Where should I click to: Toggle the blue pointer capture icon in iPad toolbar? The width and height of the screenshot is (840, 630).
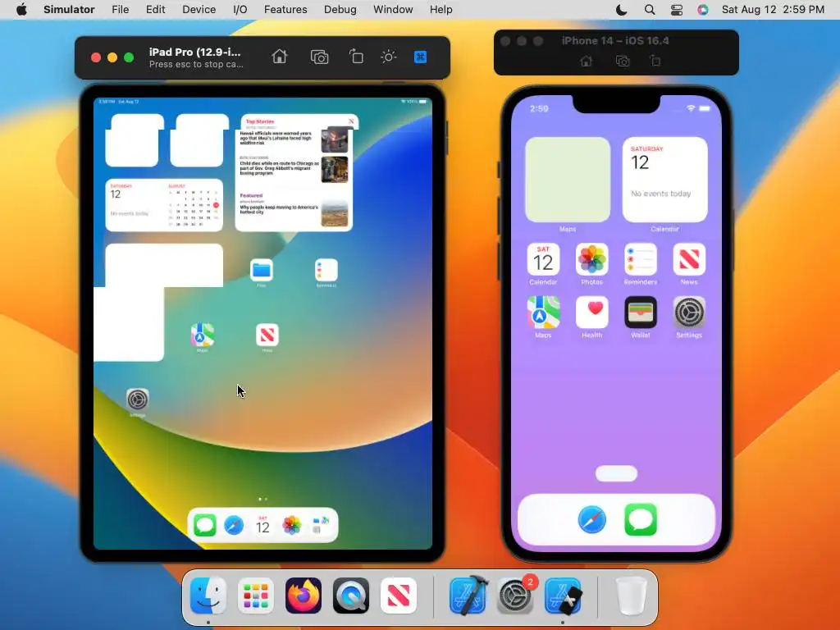(421, 57)
